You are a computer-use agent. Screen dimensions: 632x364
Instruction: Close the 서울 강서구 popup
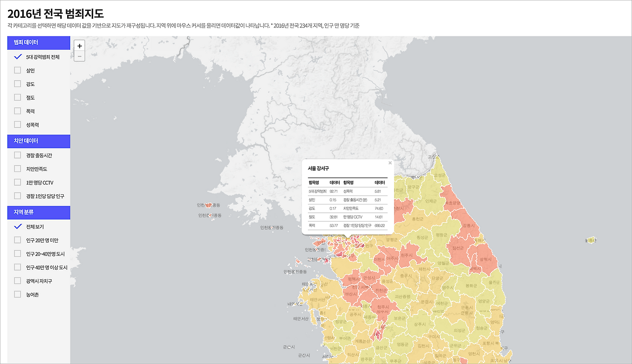tap(390, 163)
